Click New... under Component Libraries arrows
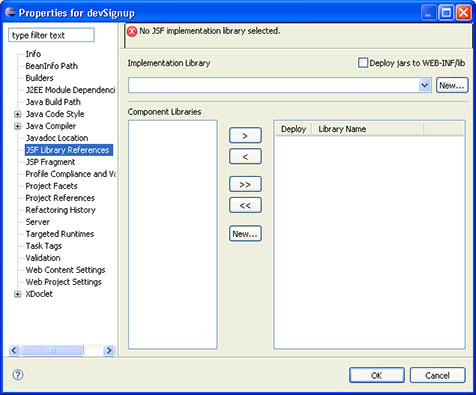Viewport: 476px width, 395px height. point(245,234)
